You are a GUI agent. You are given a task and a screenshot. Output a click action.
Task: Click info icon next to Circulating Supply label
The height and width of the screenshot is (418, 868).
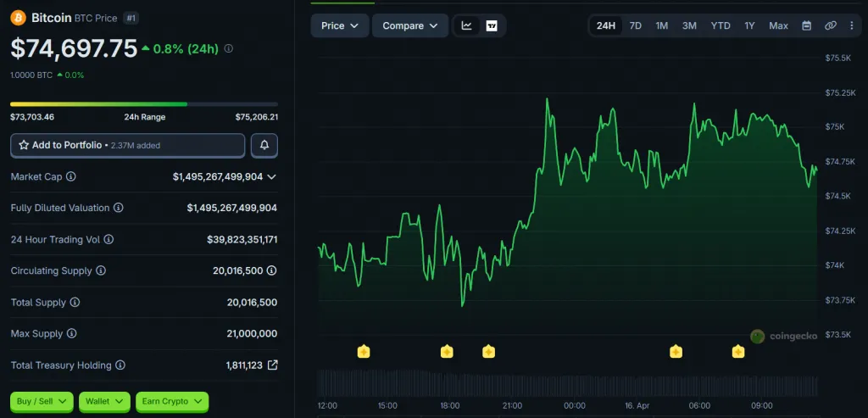click(x=101, y=270)
